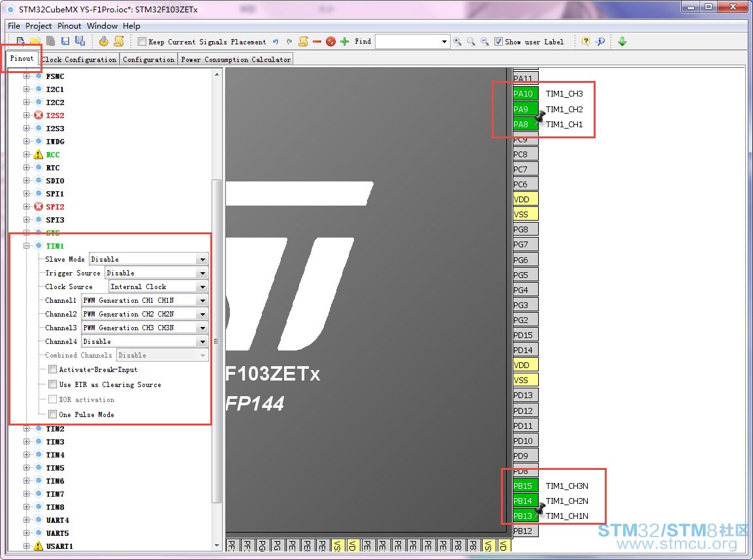The image size is (753, 560).
Task: Switch to the Clock Configuration tab
Action: pos(79,59)
